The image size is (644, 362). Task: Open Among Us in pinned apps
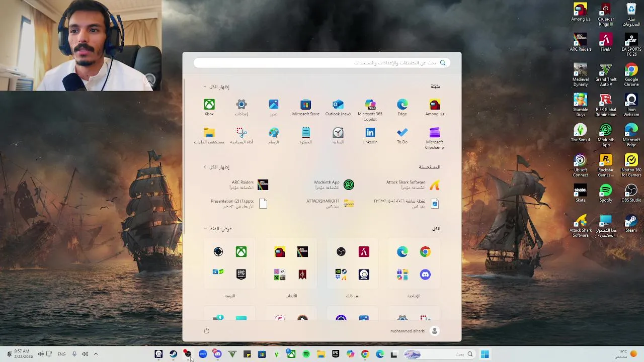click(435, 107)
